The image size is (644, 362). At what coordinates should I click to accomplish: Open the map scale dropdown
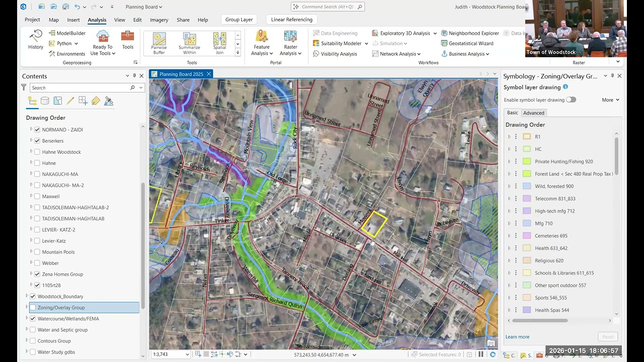click(188, 354)
